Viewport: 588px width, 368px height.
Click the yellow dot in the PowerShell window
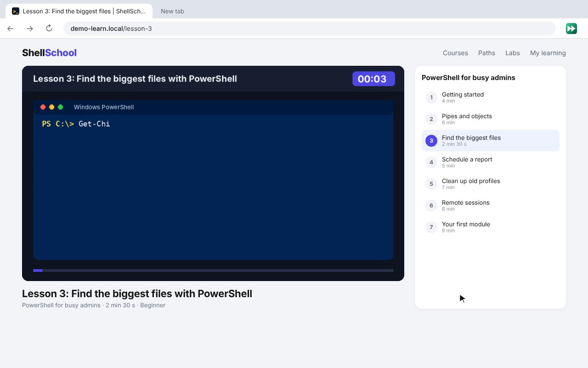[x=52, y=107]
